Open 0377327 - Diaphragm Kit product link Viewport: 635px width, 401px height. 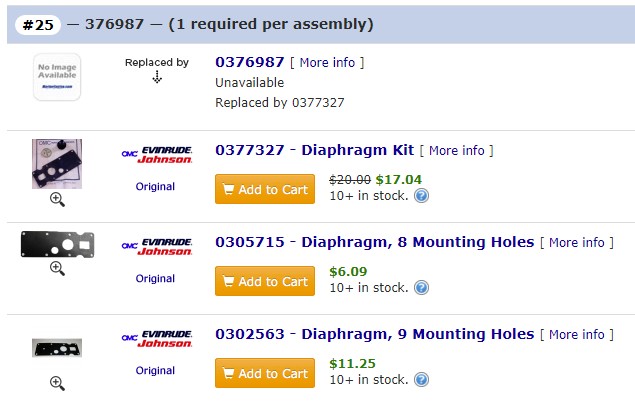(x=315, y=150)
